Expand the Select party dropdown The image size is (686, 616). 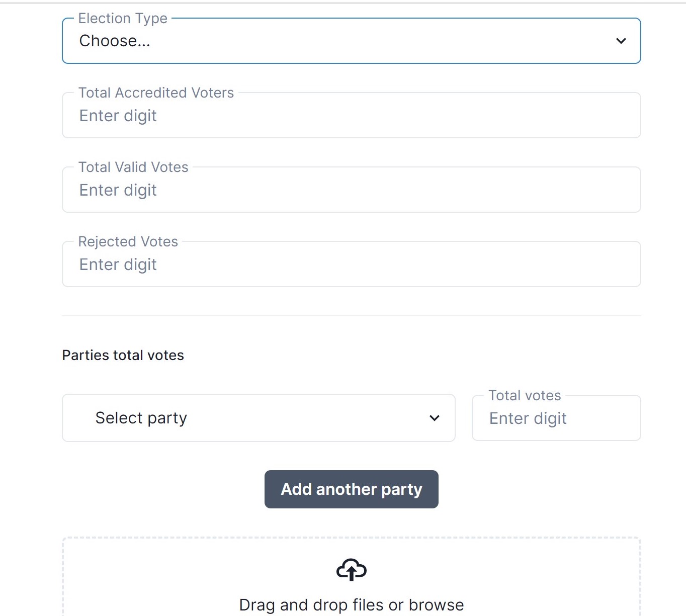(x=259, y=418)
